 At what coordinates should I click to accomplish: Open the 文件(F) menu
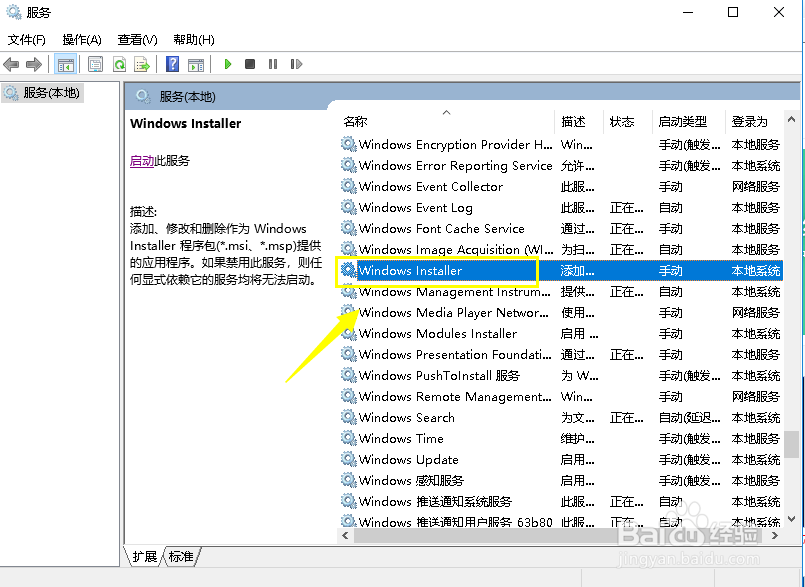(25, 39)
